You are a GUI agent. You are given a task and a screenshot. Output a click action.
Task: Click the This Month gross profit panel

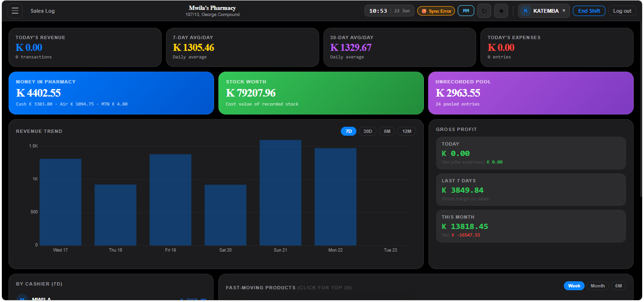[x=531, y=226]
